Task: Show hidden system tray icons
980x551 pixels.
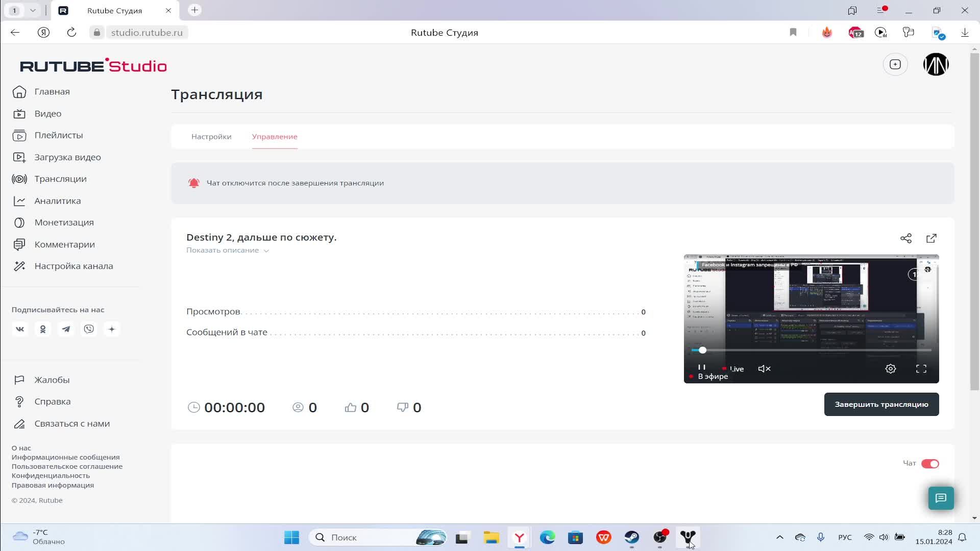Action: click(779, 537)
